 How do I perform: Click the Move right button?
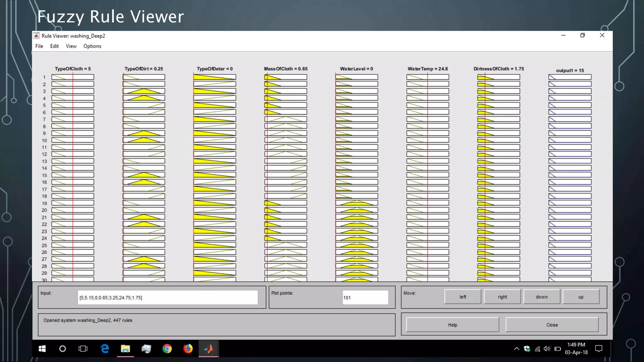(502, 297)
